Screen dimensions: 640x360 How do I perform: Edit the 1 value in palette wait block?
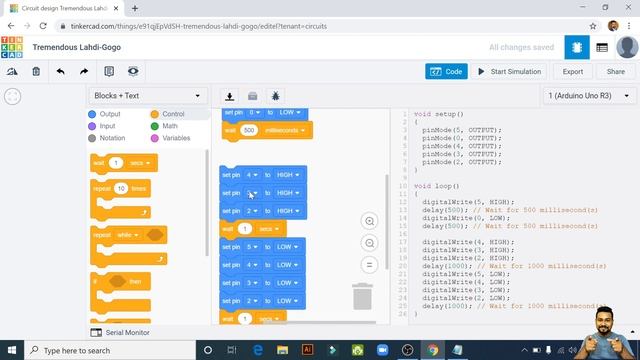(116, 163)
